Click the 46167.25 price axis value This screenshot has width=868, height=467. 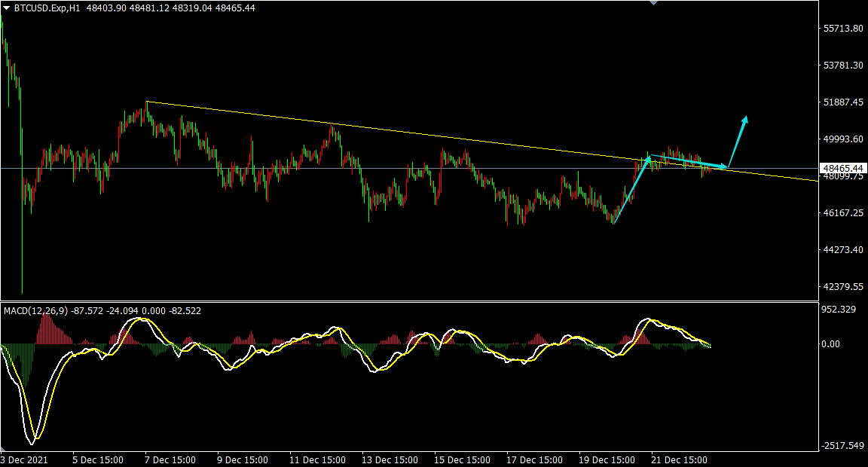(x=843, y=213)
